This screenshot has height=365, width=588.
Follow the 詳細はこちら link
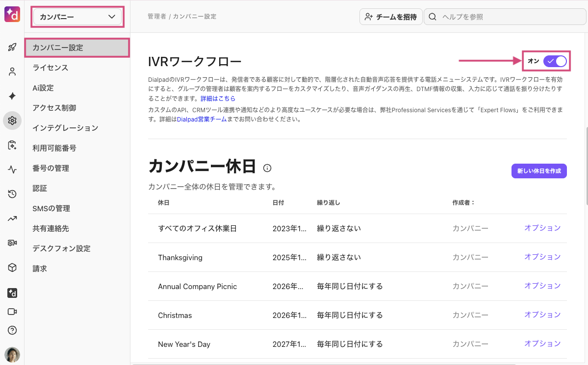click(218, 98)
